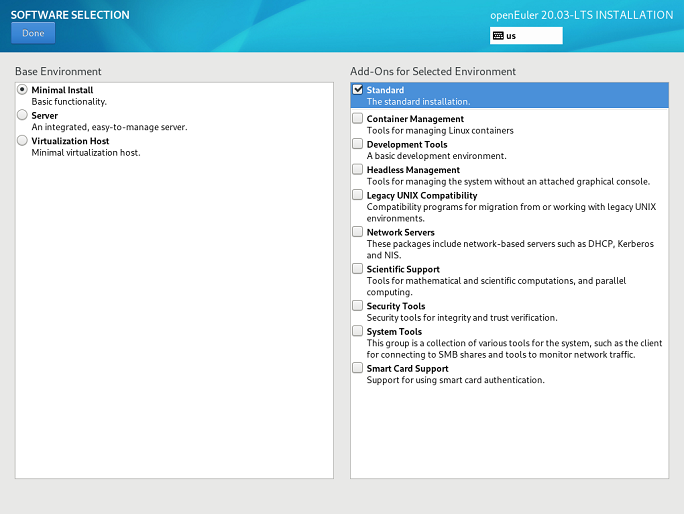The height and width of the screenshot is (514, 684).
Task: Check the System Tools checkbox
Action: pyautogui.click(x=358, y=331)
